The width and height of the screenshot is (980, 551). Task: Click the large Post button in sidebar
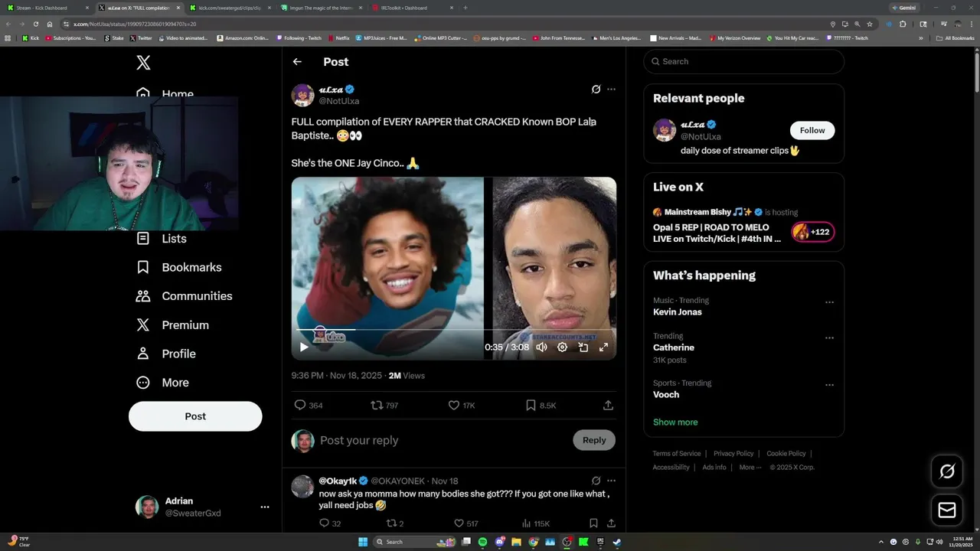pos(195,416)
